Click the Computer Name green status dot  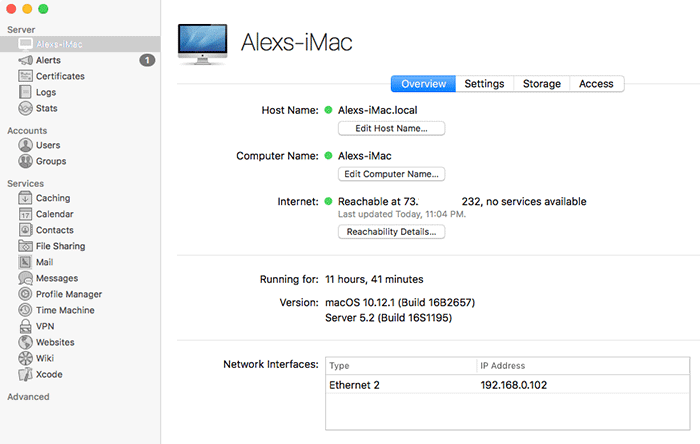click(329, 155)
